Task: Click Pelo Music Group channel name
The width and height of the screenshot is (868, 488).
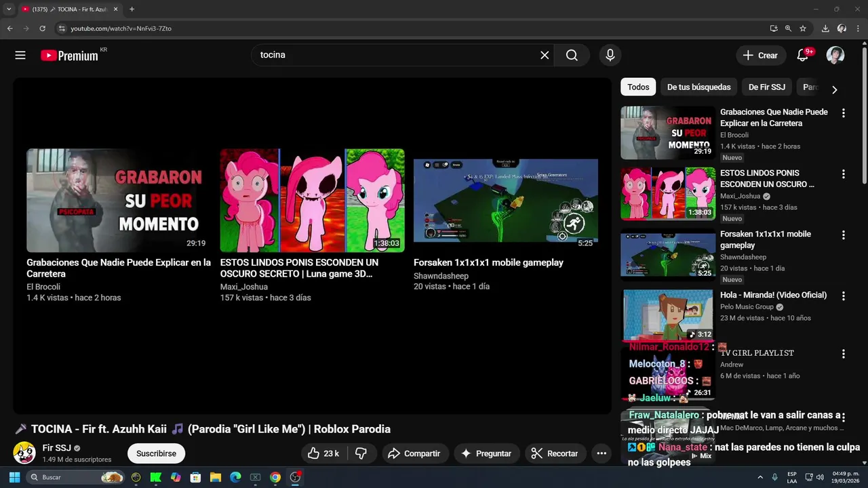Action: [x=747, y=306]
